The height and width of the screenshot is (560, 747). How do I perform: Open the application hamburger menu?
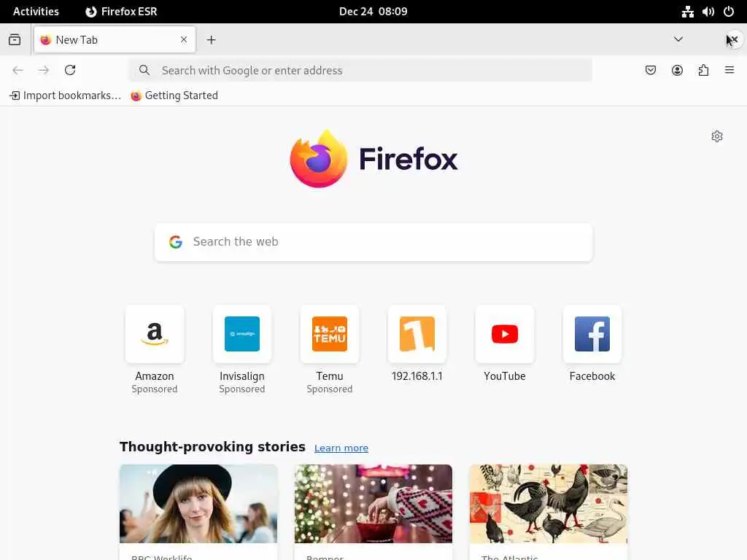click(x=729, y=71)
